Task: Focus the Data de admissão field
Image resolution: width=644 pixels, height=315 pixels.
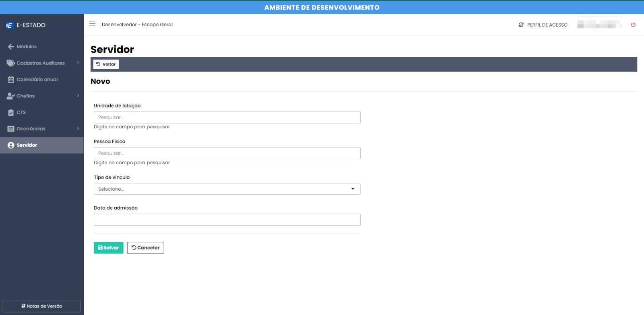Action: point(227,220)
